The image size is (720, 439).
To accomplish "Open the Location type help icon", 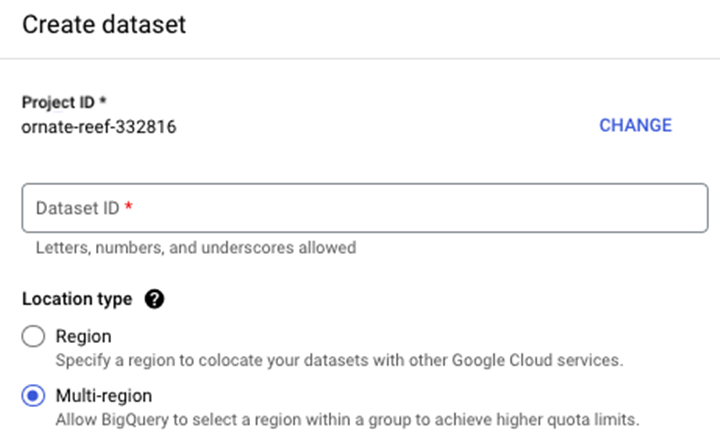I will coord(154,298).
